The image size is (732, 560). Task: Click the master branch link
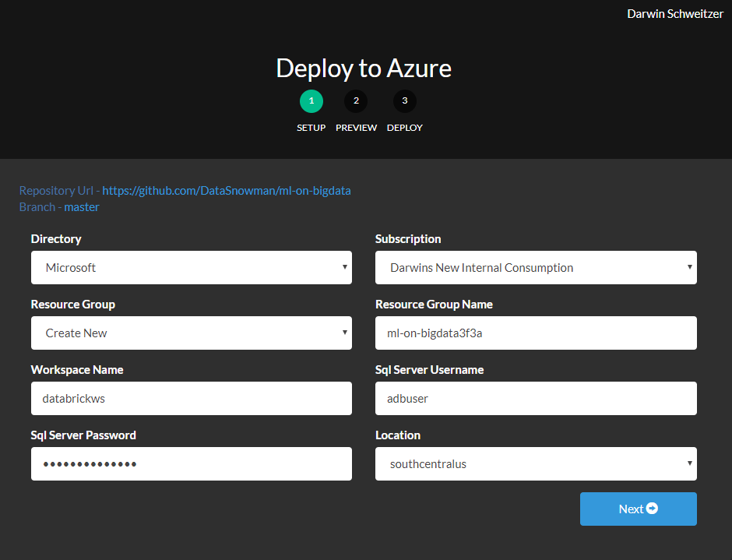(x=82, y=207)
